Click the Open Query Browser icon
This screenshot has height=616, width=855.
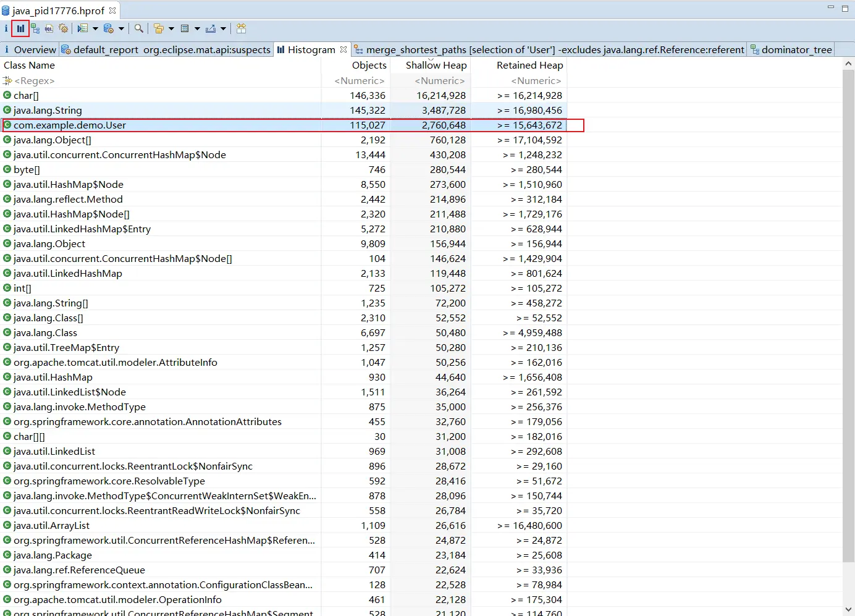pos(109,28)
